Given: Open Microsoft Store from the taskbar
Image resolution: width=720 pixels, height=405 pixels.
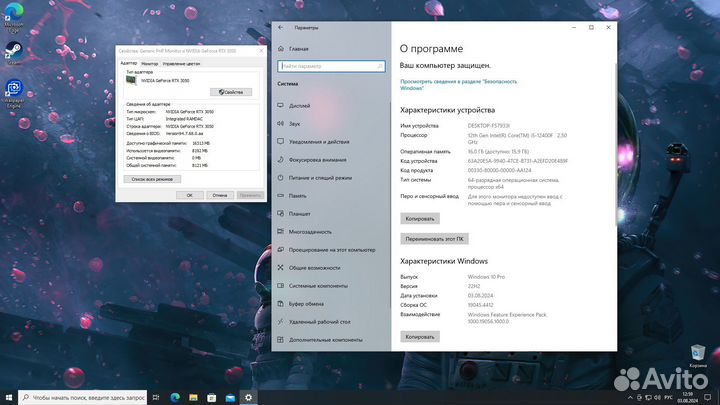Looking at the screenshot, I should [212, 397].
